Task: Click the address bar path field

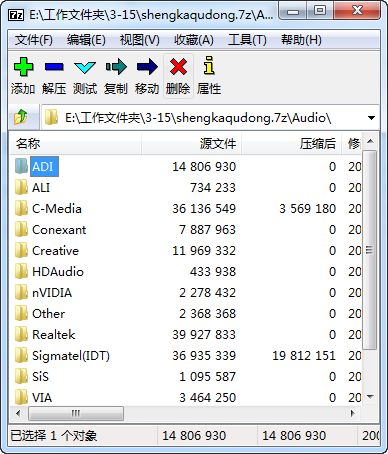Action: pos(203,118)
